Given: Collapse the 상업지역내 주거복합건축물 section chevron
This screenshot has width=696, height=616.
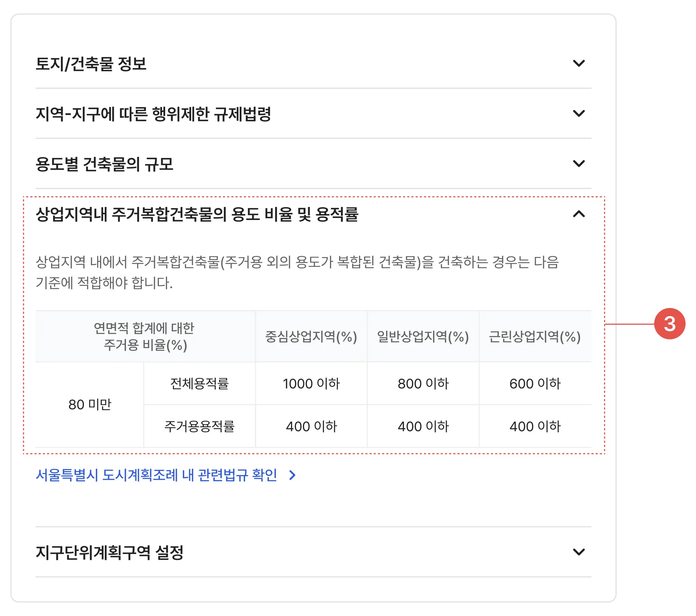Looking at the screenshot, I should (578, 214).
